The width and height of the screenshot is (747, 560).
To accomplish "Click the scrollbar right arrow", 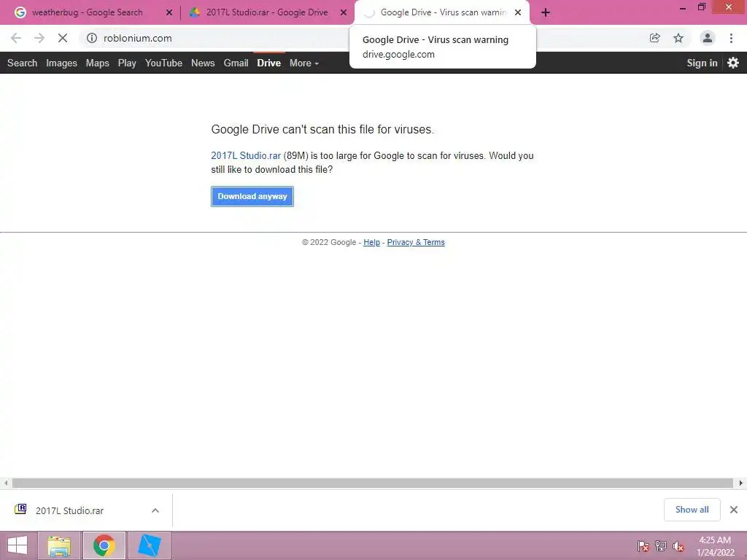I will [x=740, y=483].
